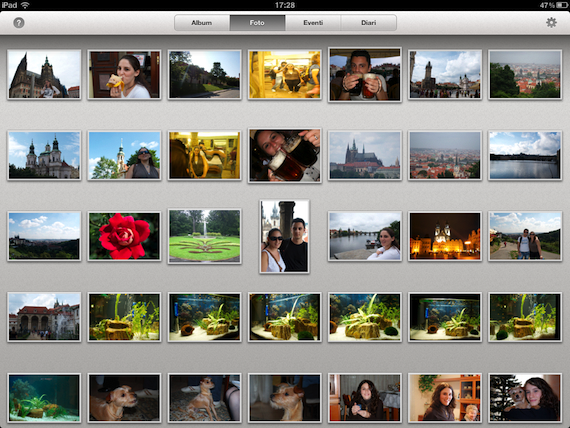Select the river and bridge landscape photo
The width and height of the screenshot is (570, 428).
tap(525, 155)
